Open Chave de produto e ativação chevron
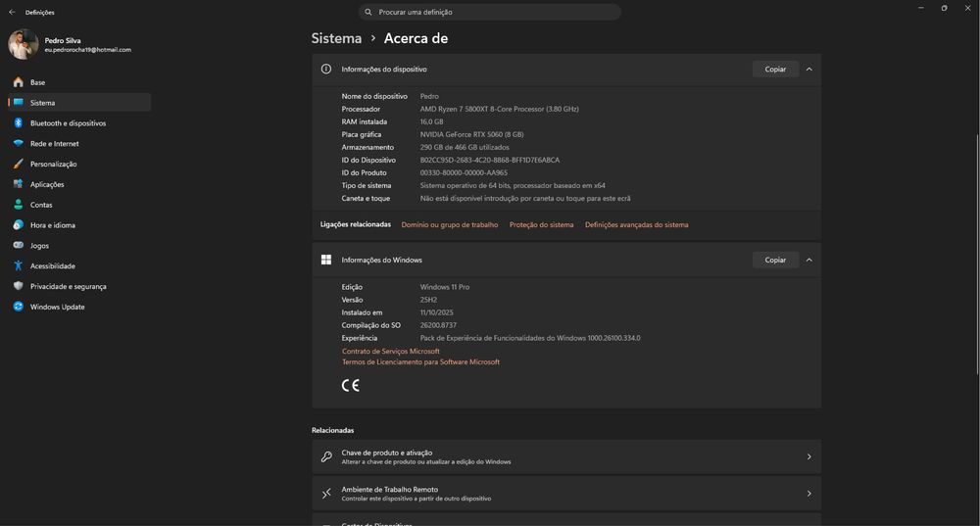The height and width of the screenshot is (526, 980). point(808,456)
